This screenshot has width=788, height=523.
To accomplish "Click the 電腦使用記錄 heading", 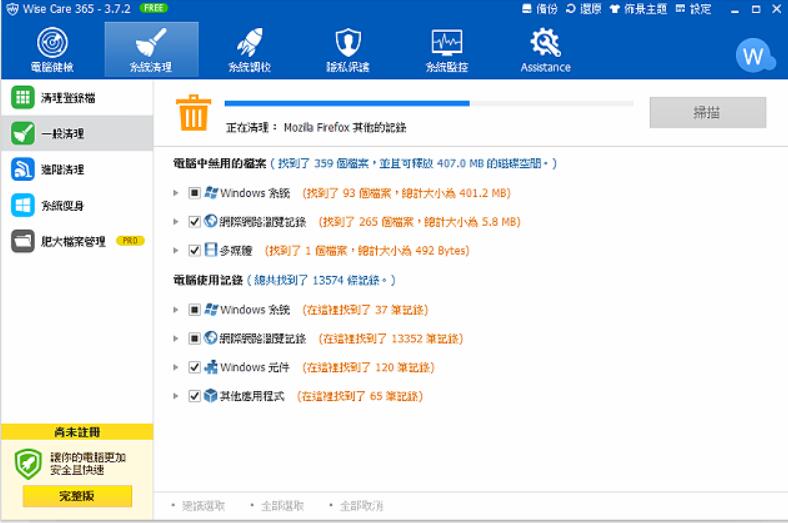I will [x=208, y=280].
